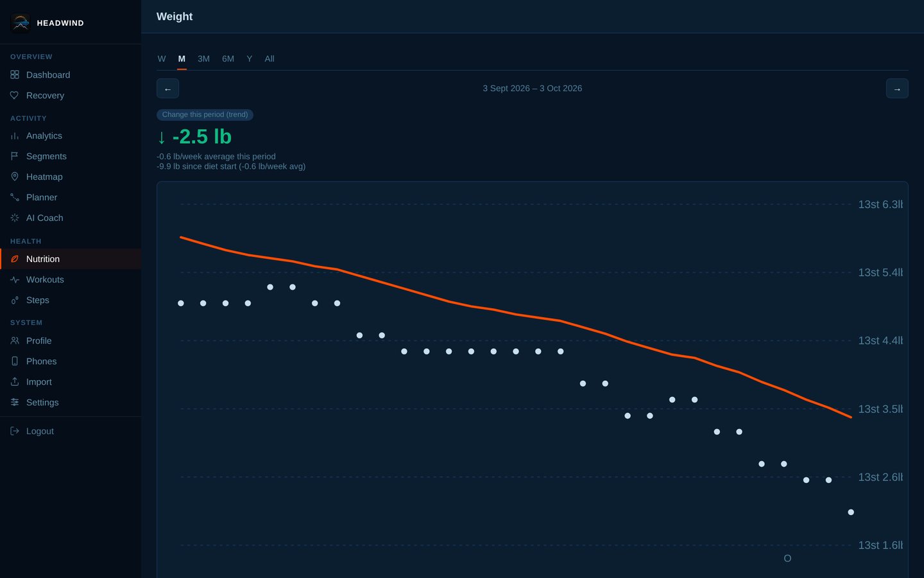924x578 pixels.
Task: Open the Import page
Action: tap(71, 382)
